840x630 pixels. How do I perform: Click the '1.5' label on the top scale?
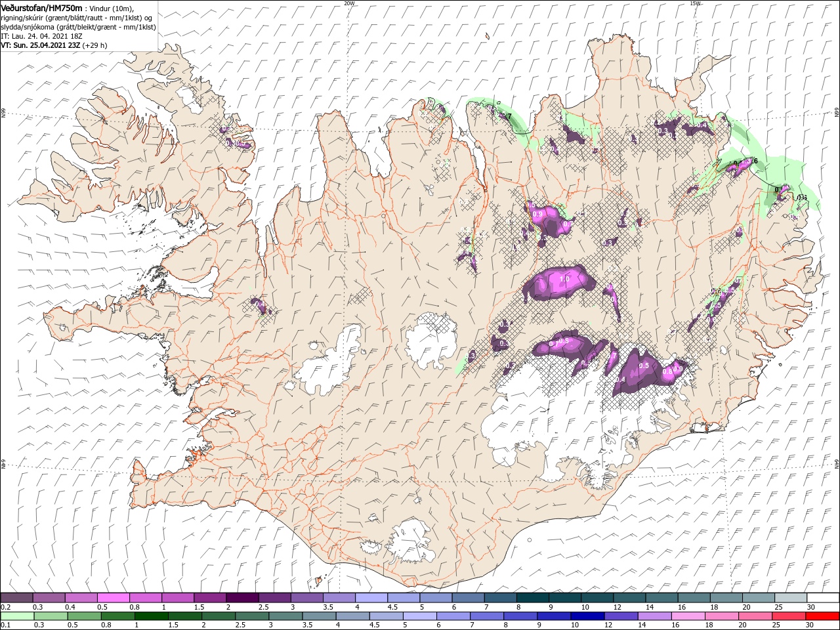coord(199,607)
